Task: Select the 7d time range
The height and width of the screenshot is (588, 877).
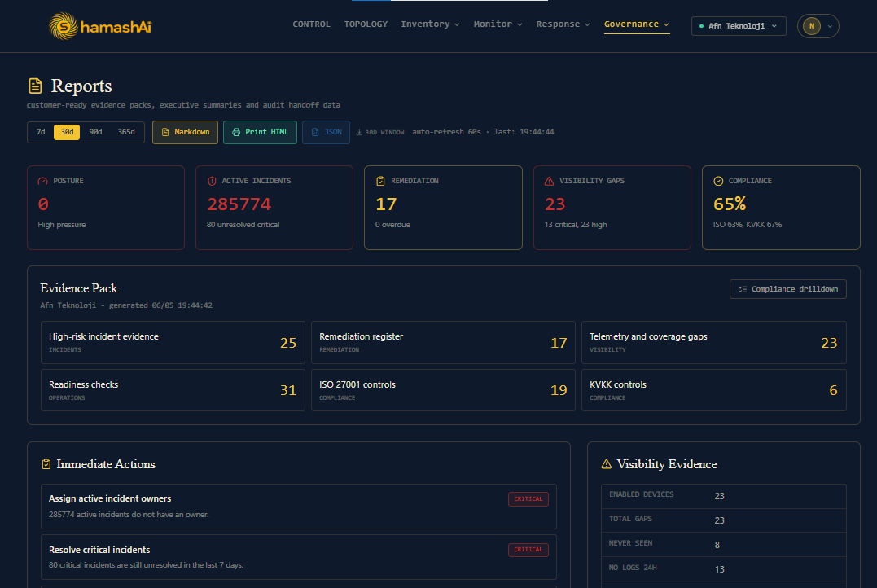Action: point(41,132)
